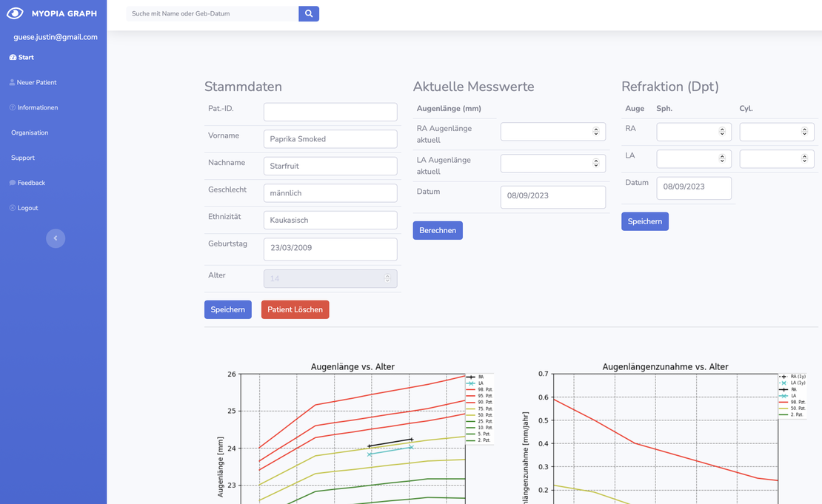Click the empty Pat.-ID field
This screenshot has height=504, width=822.
point(330,112)
